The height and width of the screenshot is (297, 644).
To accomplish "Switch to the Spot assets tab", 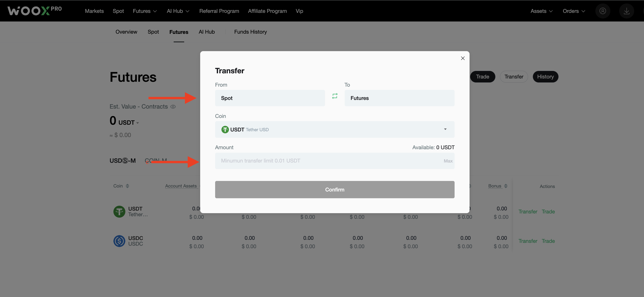I will [153, 32].
